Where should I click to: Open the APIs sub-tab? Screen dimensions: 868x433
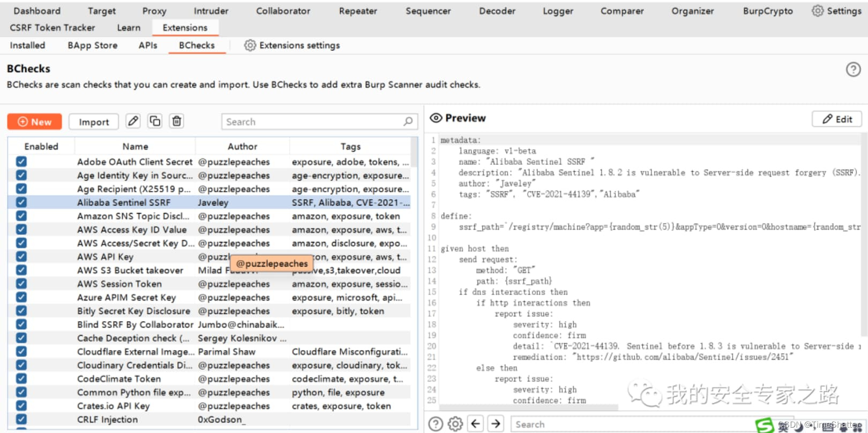pos(148,45)
